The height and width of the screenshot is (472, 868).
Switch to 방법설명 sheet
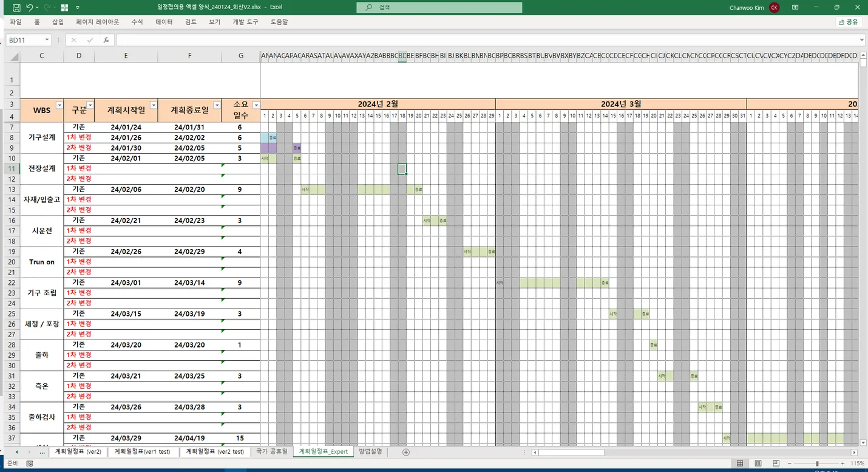(370, 451)
